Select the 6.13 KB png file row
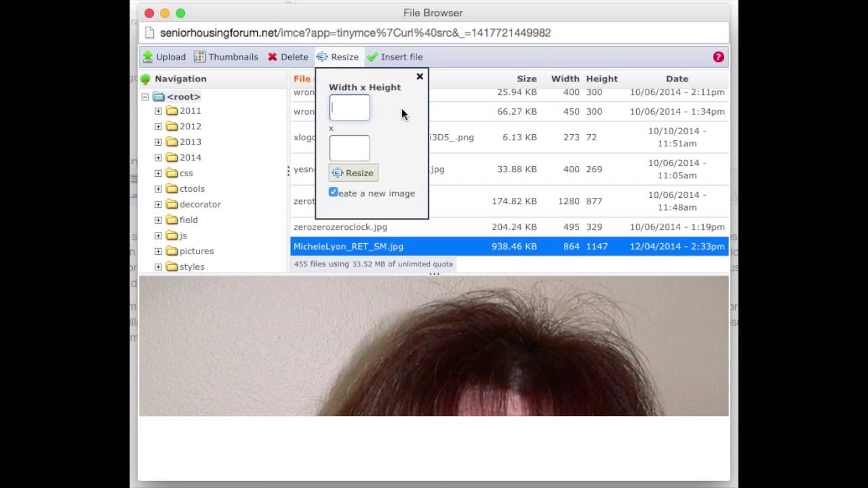868x488 pixels. (509, 137)
